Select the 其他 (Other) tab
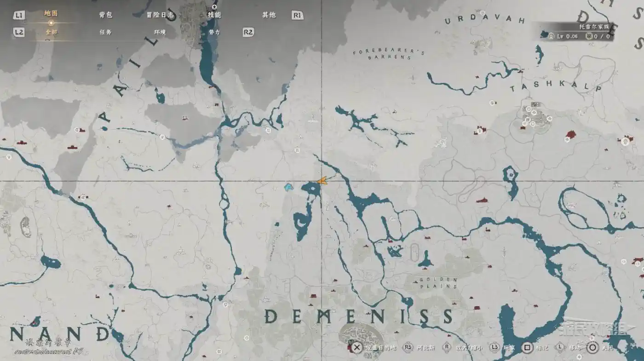The height and width of the screenshot is (361, 644). click(x=269, y=15)
